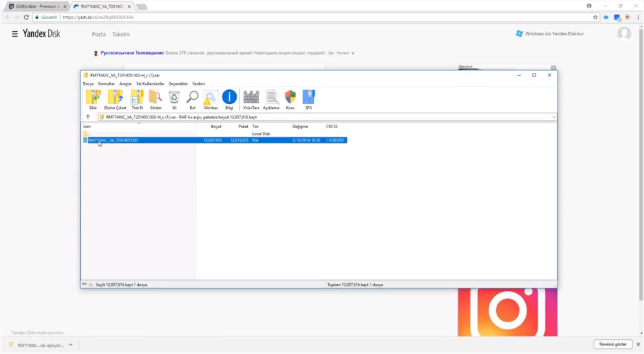
Task: Open the Açıklama comment tool
Action: pyautogui.click(x=271, y=100)
